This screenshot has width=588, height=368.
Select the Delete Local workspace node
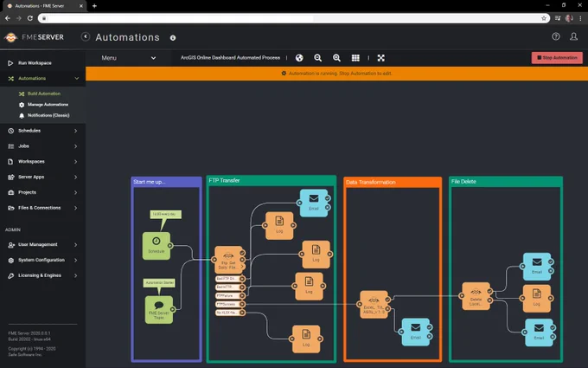pyautogui.click(x=476, y=296)
